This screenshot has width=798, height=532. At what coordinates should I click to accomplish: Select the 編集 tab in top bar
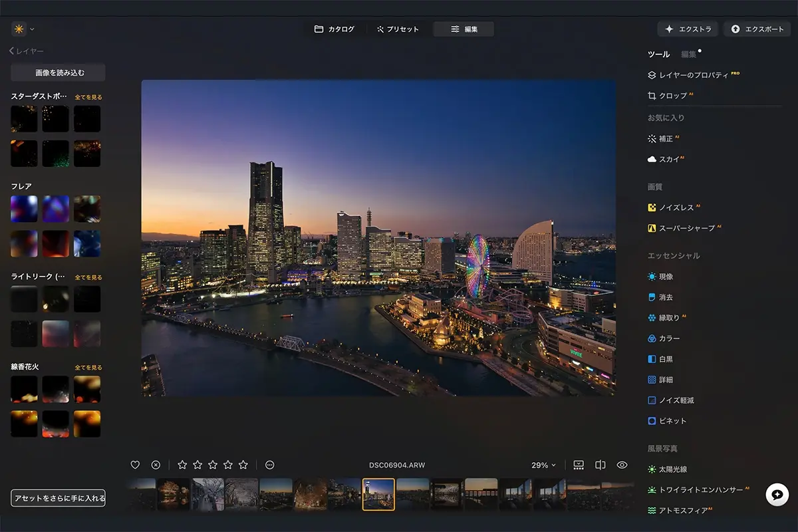tap(464, 29)
